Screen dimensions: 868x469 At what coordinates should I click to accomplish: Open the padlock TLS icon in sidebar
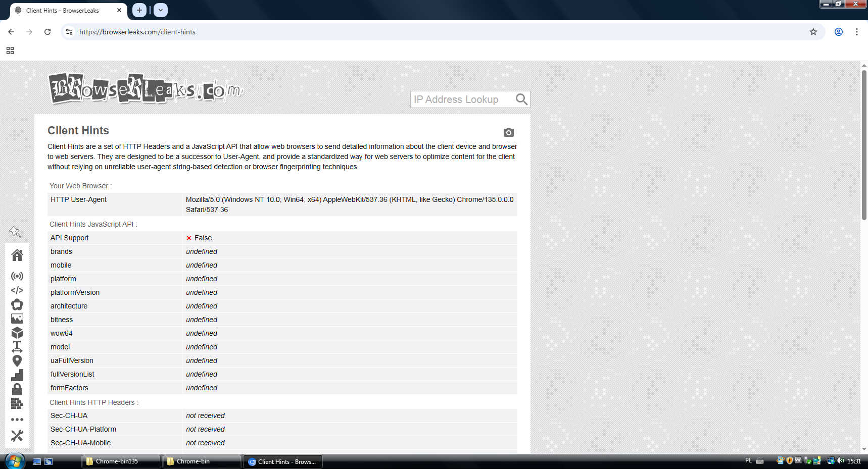(x=17, y=389)
